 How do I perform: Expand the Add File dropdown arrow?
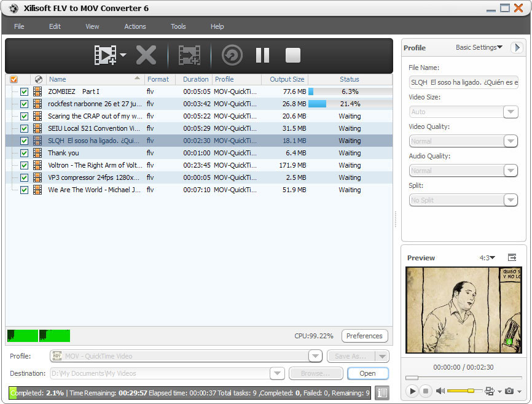(123, 55)
